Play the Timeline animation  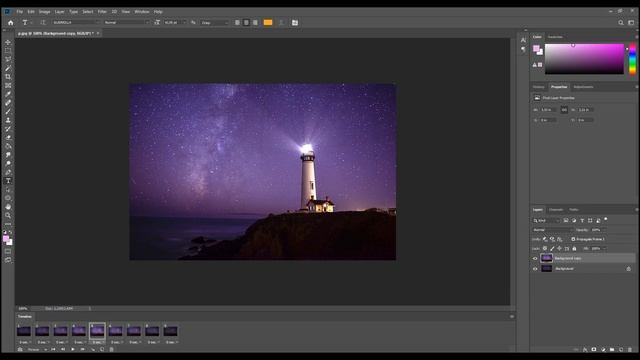[x=73, y=349]
